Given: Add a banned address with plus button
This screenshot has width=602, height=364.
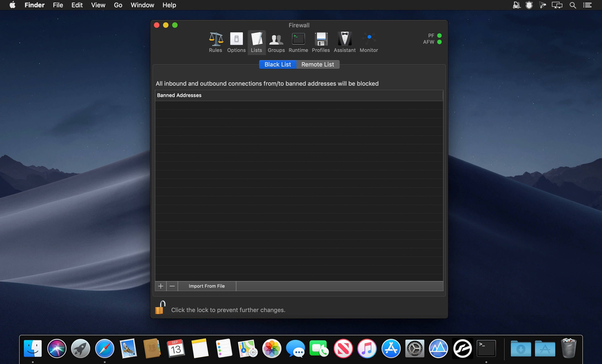Looking at the screenshot, I should tap(160, 286).
